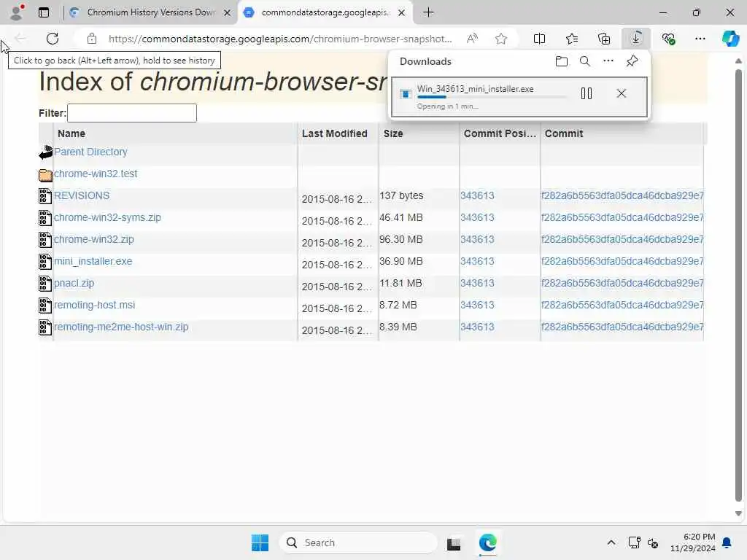Show hidden system tray icons chevron
The height and width of the screenshot is (560, 747).
click(611, 542)
